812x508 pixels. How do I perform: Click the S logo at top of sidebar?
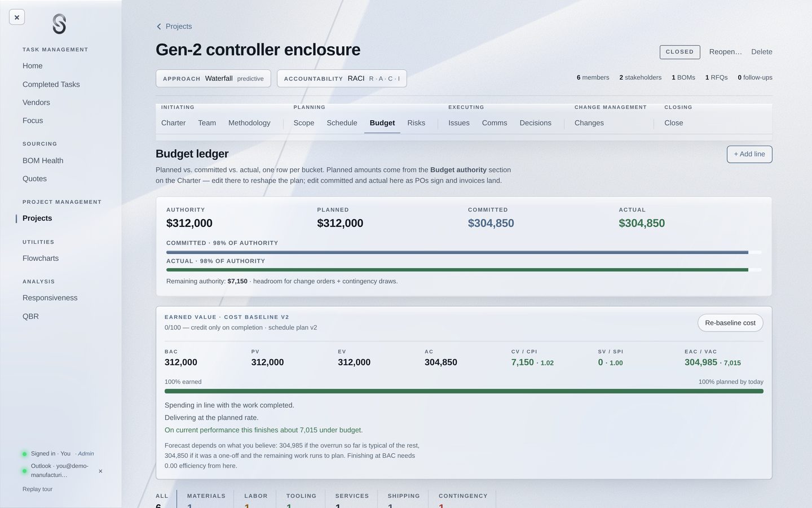click(x=59, y=24)
